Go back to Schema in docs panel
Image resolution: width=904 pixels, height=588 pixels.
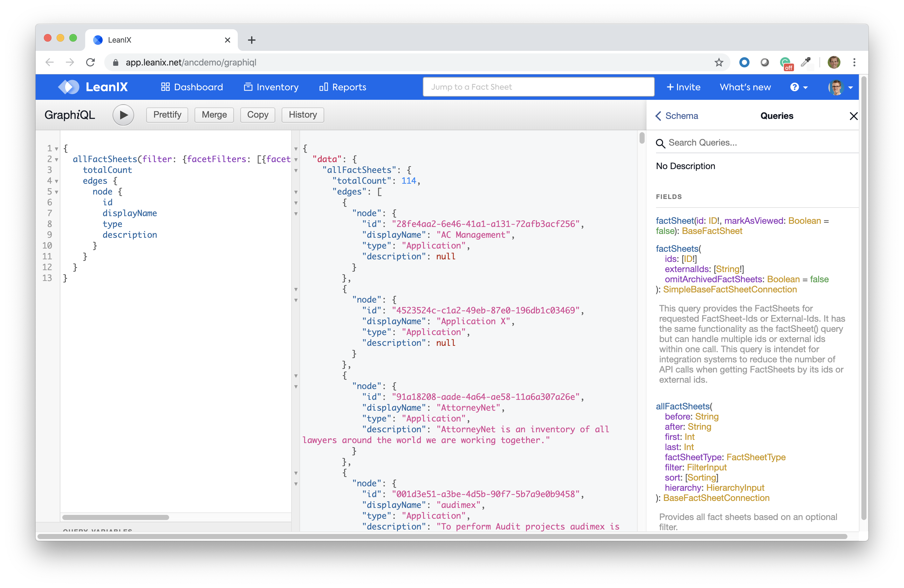click(677, 116)
